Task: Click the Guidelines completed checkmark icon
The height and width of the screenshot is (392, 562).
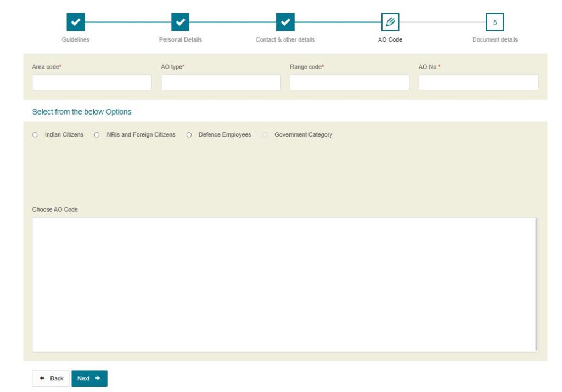Action: click(x=75, y=22)
